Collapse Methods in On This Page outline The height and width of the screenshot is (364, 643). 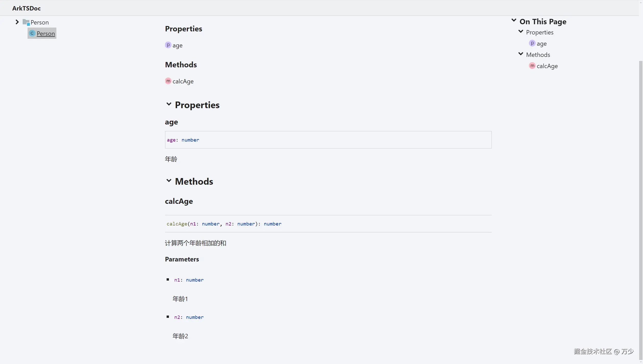coord(521,54)
